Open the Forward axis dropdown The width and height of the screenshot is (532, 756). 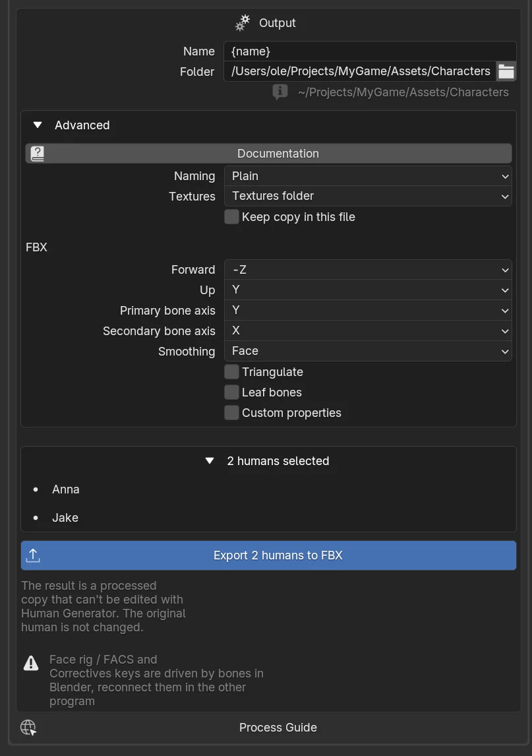368,270
